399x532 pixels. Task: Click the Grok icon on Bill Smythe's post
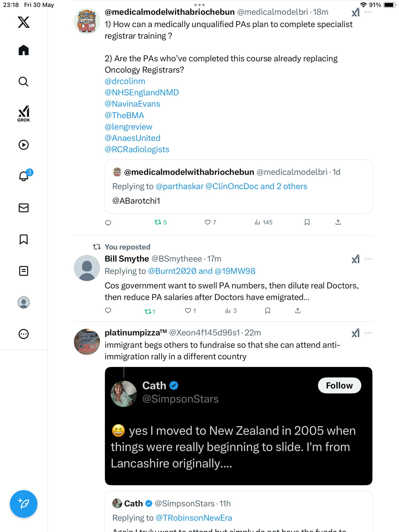point(356,259)
